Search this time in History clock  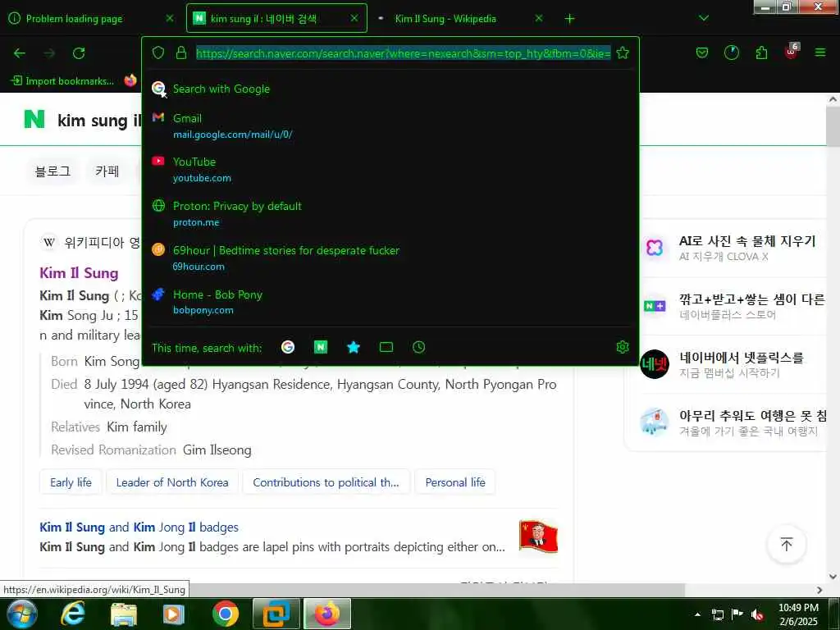click(x=419, y=347)
